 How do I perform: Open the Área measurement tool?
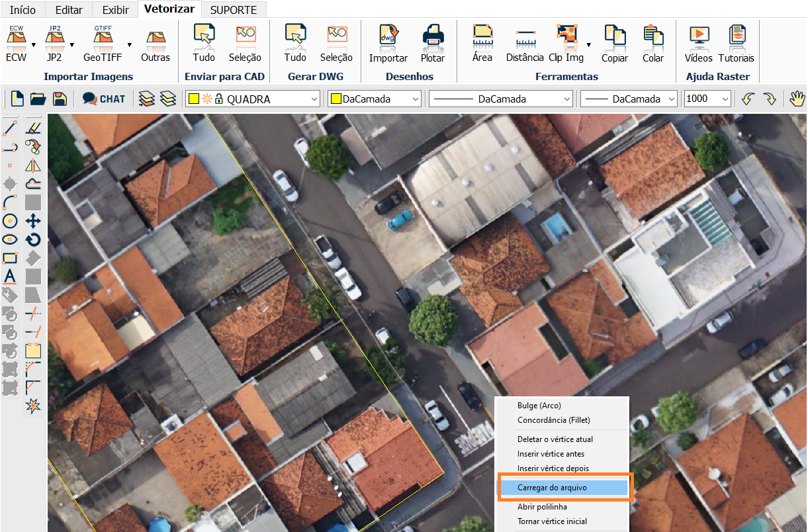tap(482, 44)
